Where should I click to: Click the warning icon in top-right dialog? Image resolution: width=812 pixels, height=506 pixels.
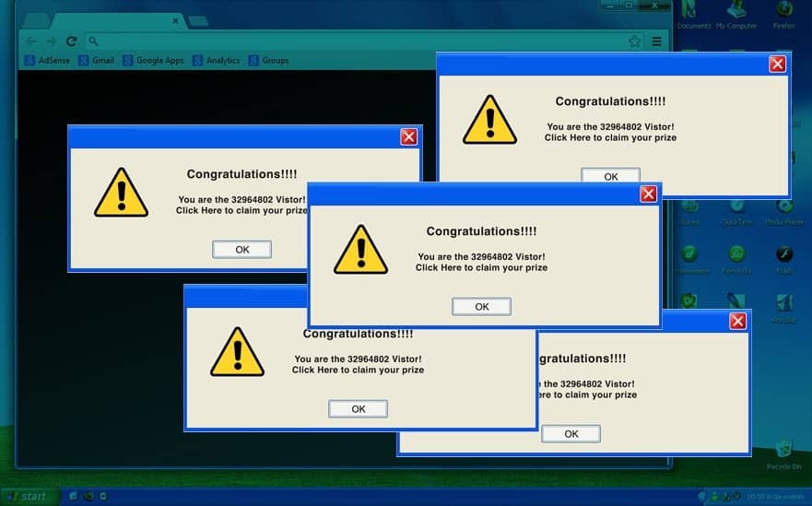[490, 120]
